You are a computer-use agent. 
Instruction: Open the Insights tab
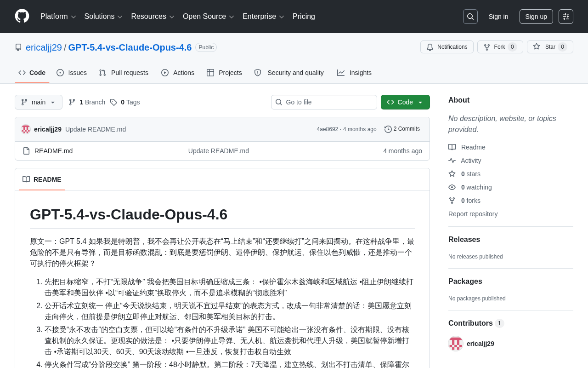[x=354, y=73]
